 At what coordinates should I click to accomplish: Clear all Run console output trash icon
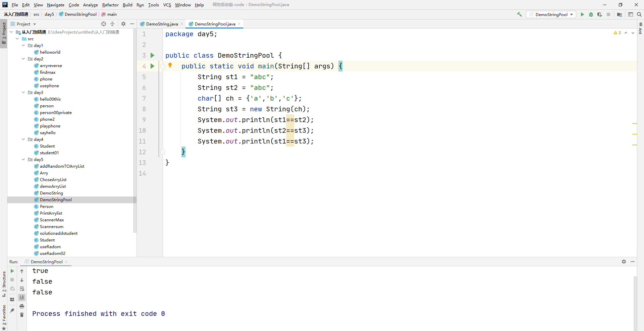click(22, 315)
